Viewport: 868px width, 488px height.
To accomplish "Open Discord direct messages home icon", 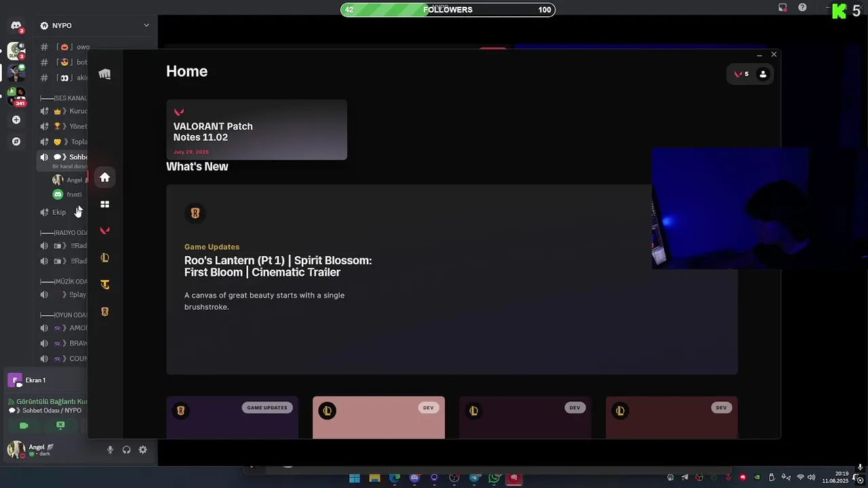I will (16, 26).
